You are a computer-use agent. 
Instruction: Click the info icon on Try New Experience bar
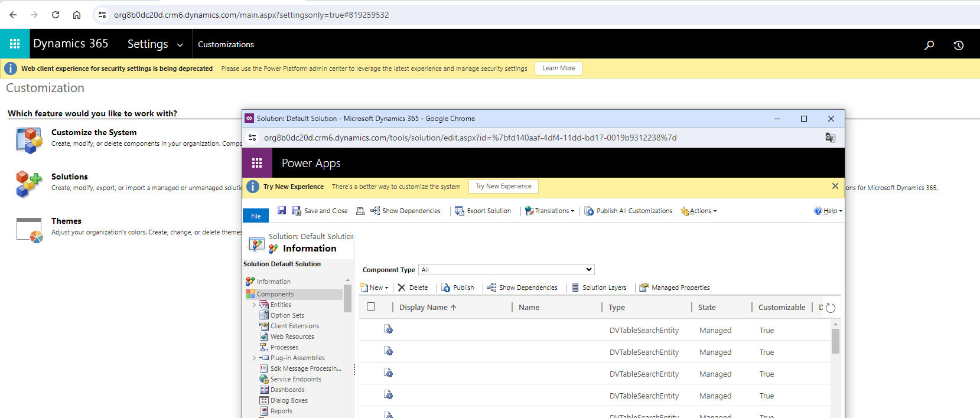253,187
